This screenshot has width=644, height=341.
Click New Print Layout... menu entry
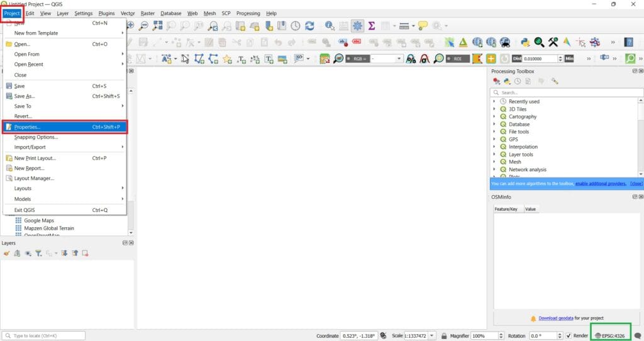(65, 158)
